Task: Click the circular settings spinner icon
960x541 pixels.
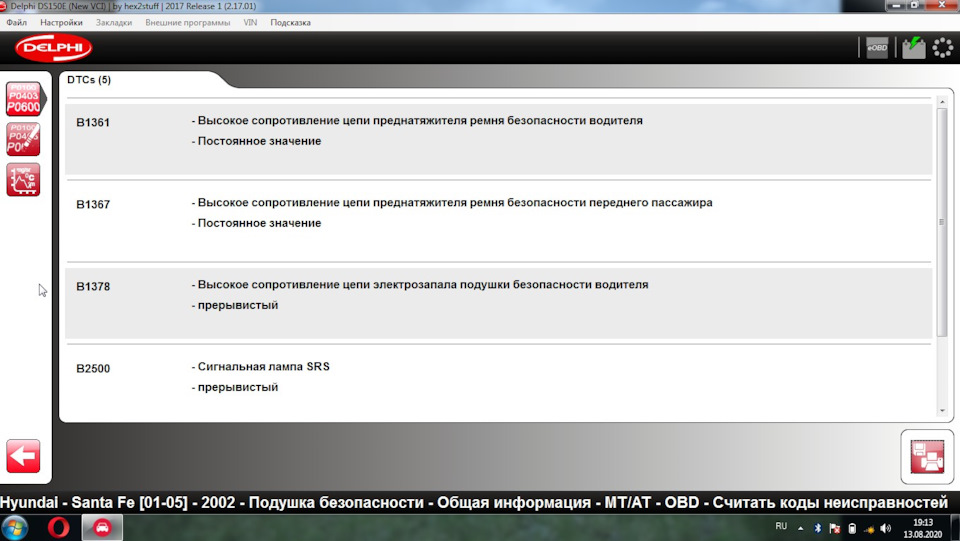Action: 943,48
